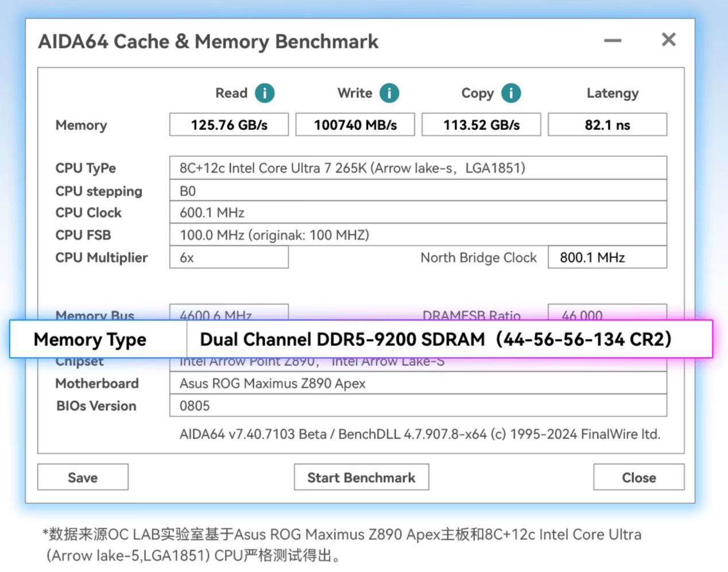Click the Memory Write value 100740 MB/s
Image resolution: width=728 pixels, height=572 pixels.
click(x=355, y=125)
